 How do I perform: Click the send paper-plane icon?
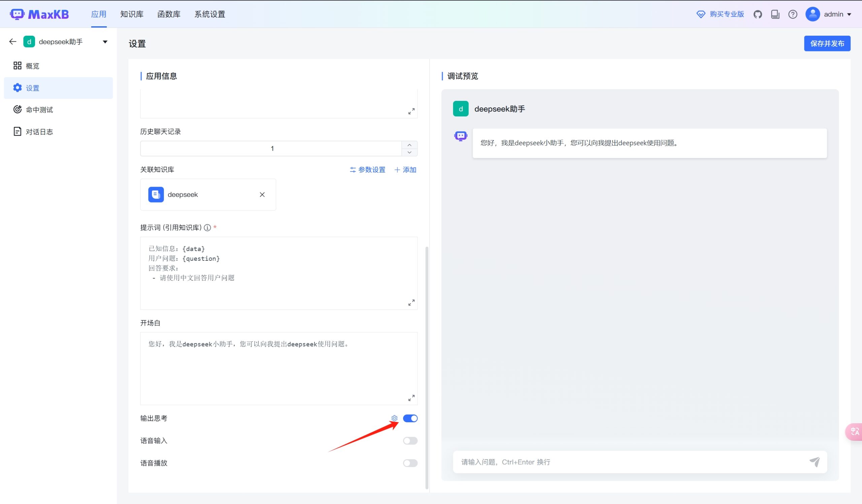[x=815, y=462]
